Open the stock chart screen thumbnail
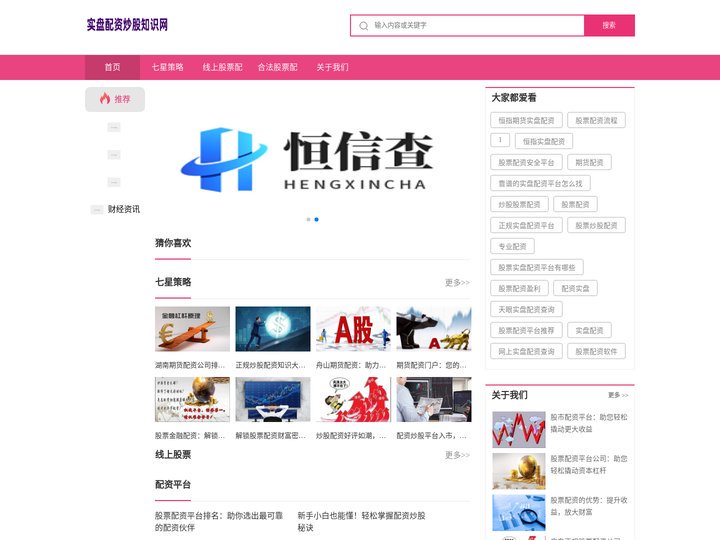Screen dimensions: 720x540 273,399
